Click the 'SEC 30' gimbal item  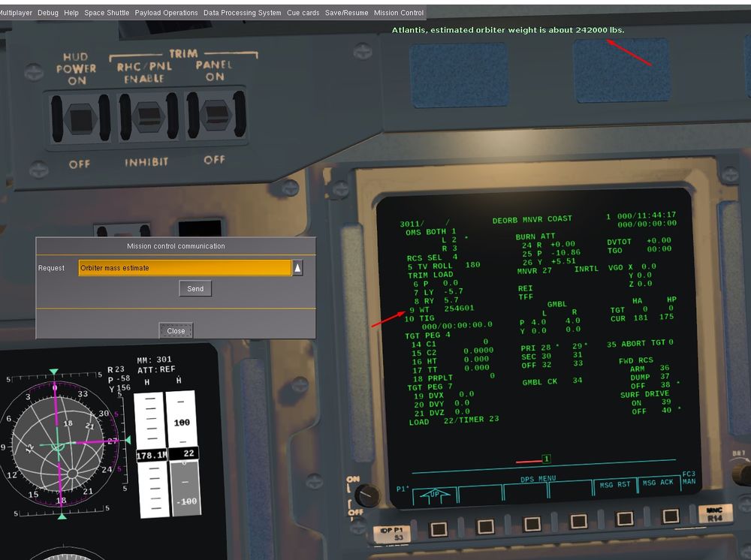(x=536, y=357)
